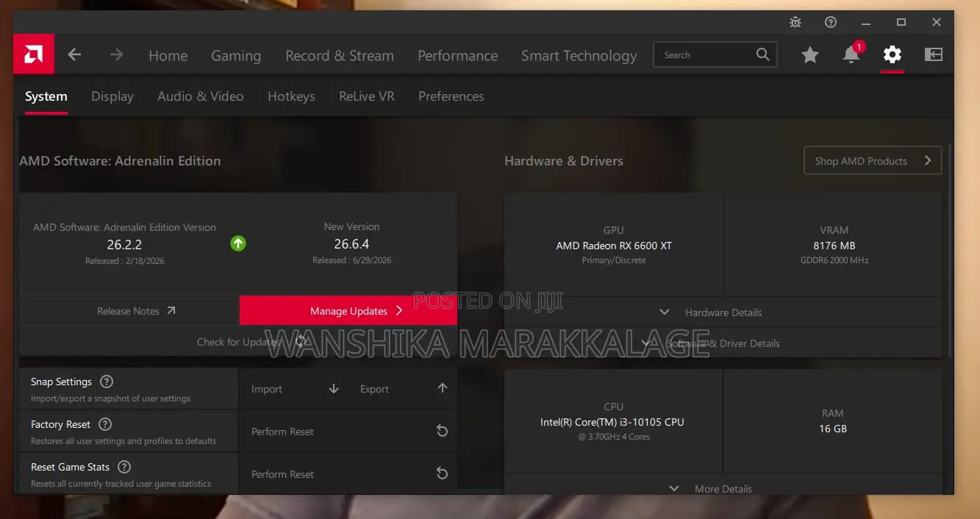The height and width of the screenshot is (519, 980).
Task: Toggle the sidebar panel icon
Action: click(934, 54)
